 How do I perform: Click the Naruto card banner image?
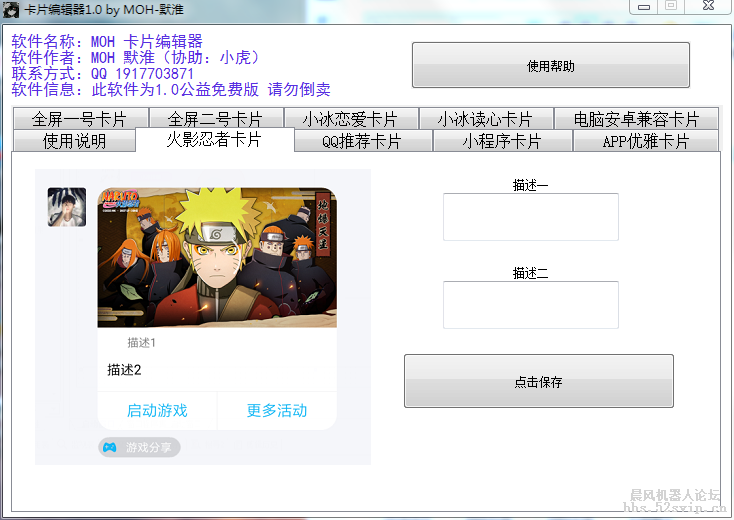click(217, 257)
